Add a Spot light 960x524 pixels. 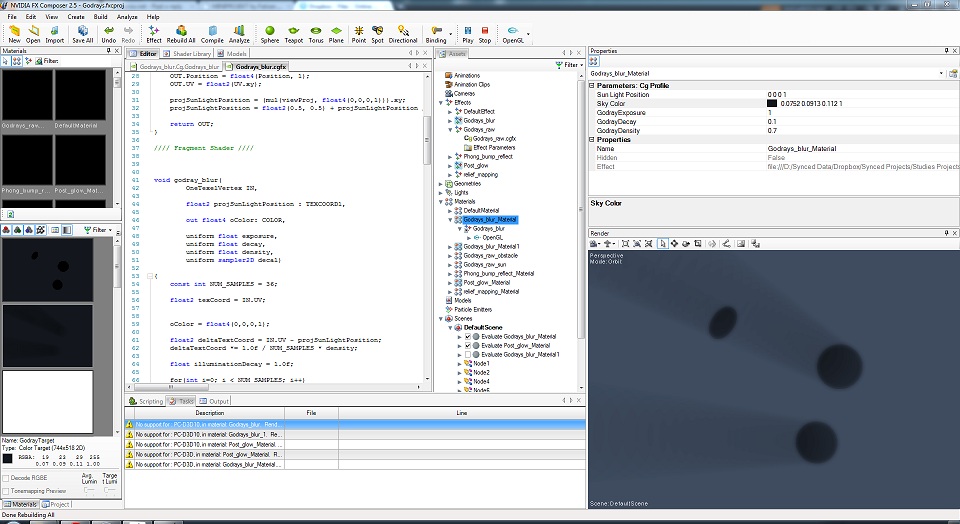[x=378, y=33]
